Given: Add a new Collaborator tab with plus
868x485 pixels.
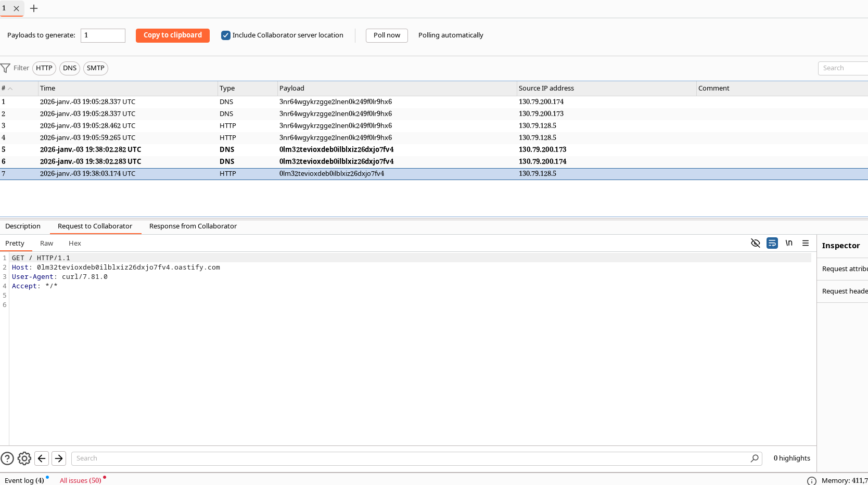Looking at the screenshot, I should [x=34, y=8].
